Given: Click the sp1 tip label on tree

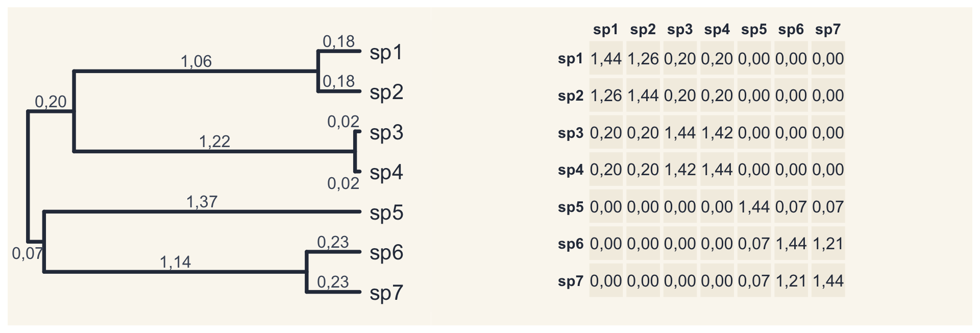Looking at the screenshot, I should coord(386,53).
